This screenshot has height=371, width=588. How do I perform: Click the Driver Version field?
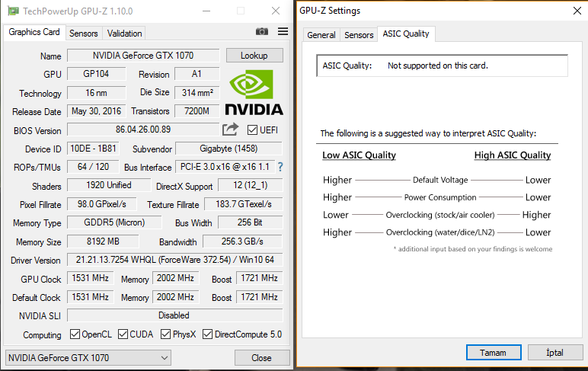coord(174,260)
